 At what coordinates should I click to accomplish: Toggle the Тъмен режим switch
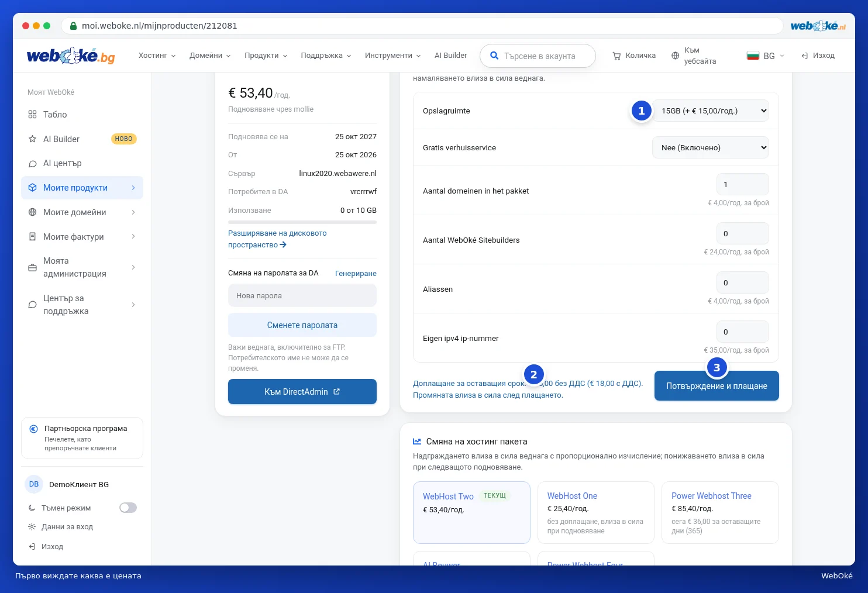pos(128,508)
